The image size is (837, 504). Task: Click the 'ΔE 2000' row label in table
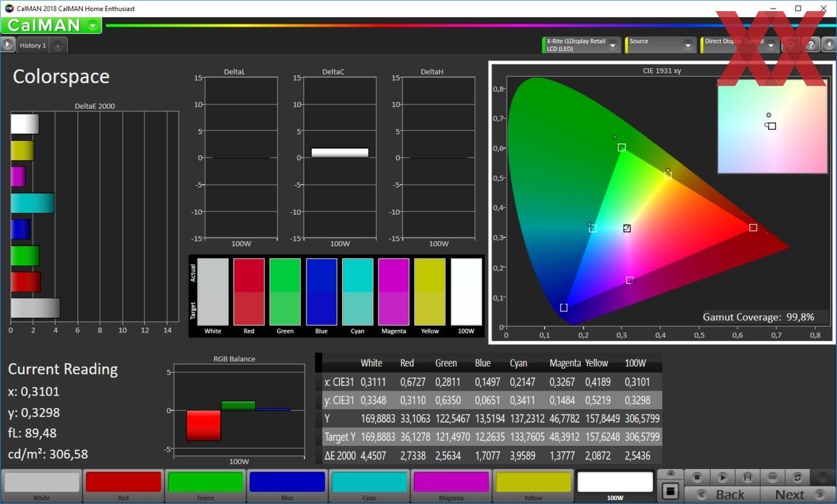pos(339,455)
